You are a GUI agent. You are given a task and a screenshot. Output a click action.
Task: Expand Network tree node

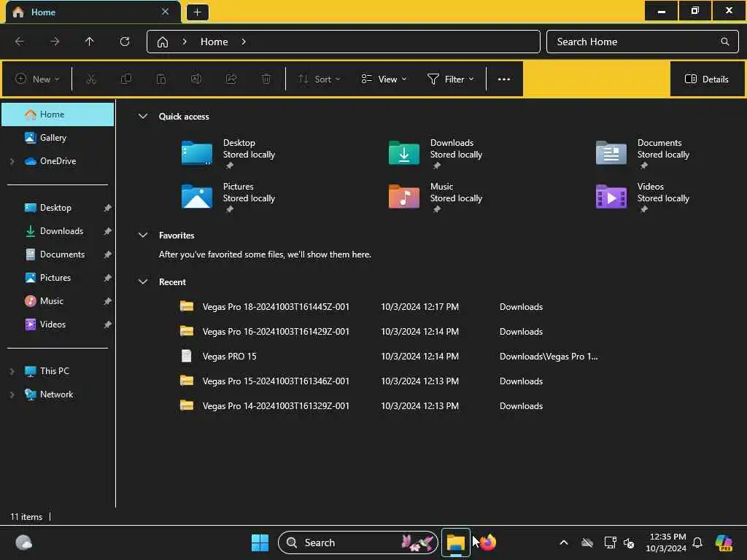click(12, 394)
